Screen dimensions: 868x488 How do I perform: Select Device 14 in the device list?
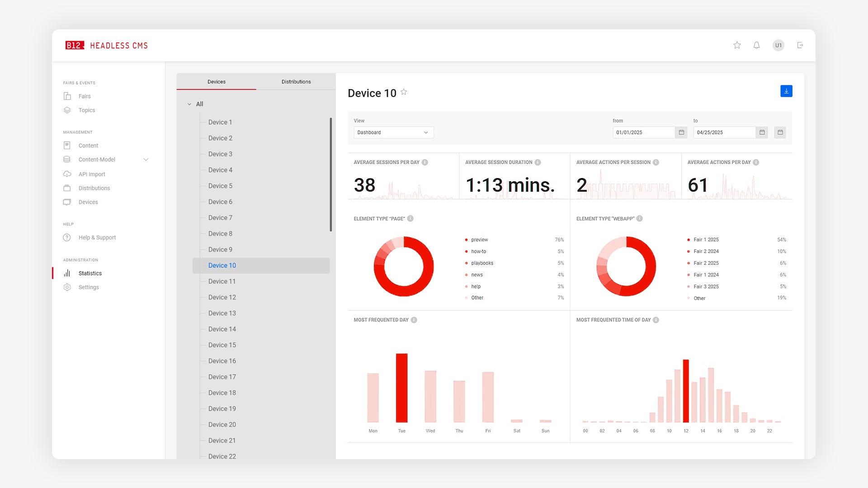222,329
